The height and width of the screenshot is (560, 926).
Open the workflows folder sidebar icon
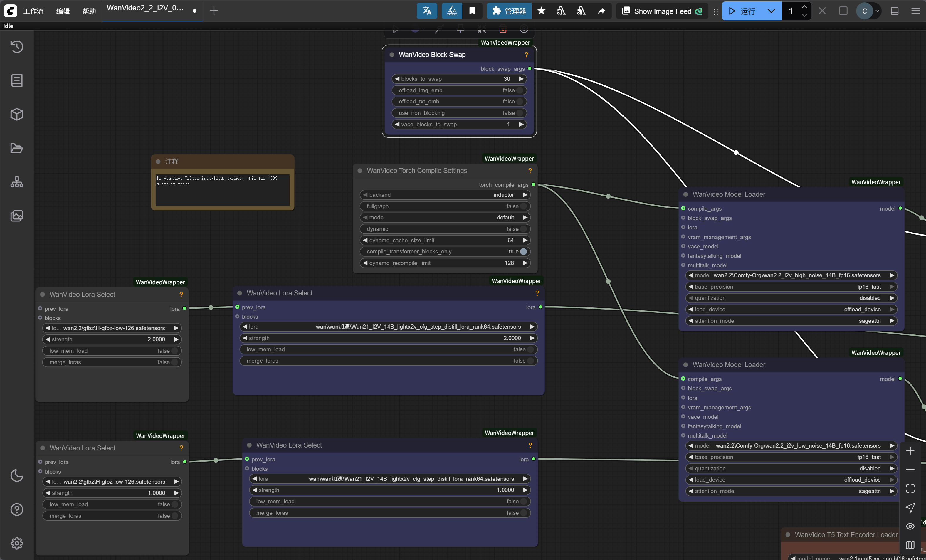tap(16, 148)
